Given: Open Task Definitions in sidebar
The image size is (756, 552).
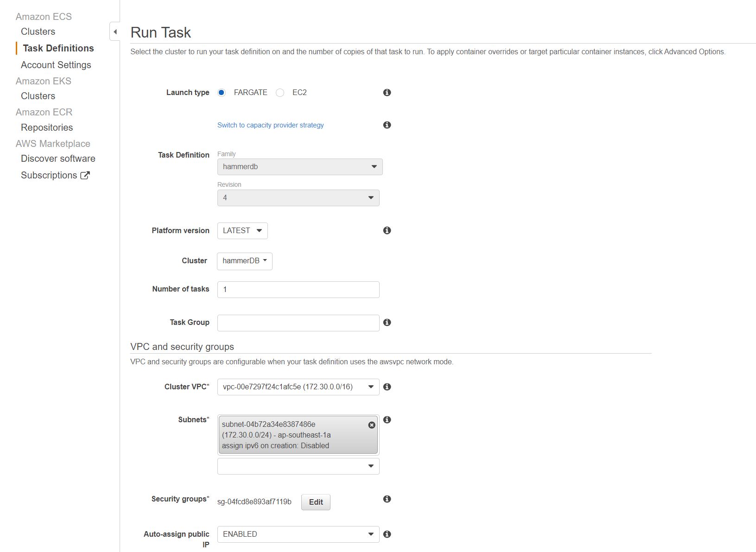Looking at the screenshot, I should tap(58, 48).
